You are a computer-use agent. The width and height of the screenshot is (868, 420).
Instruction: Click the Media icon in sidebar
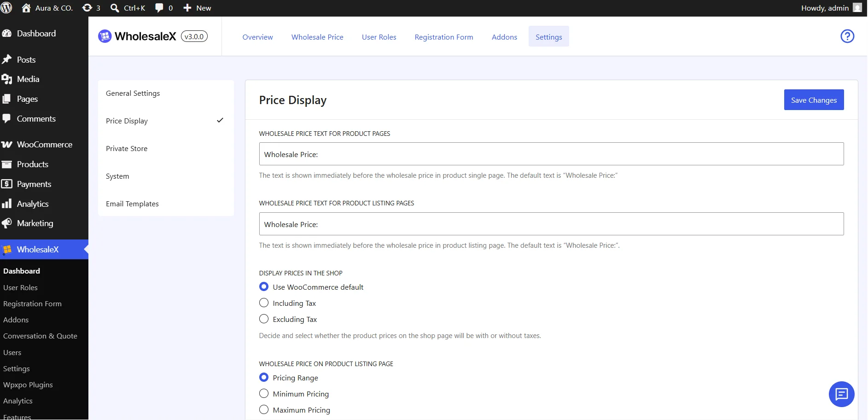pos(6,79)
